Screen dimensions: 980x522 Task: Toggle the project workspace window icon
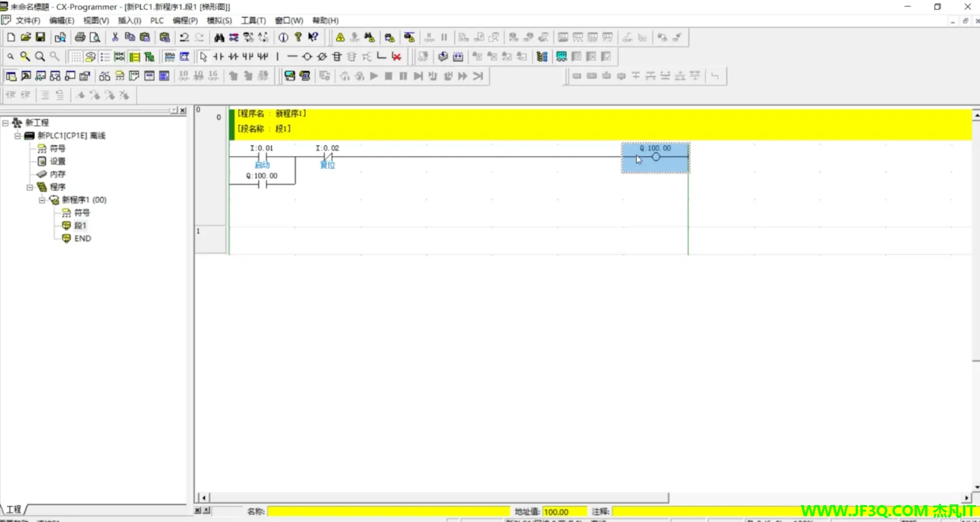point(11,76)
